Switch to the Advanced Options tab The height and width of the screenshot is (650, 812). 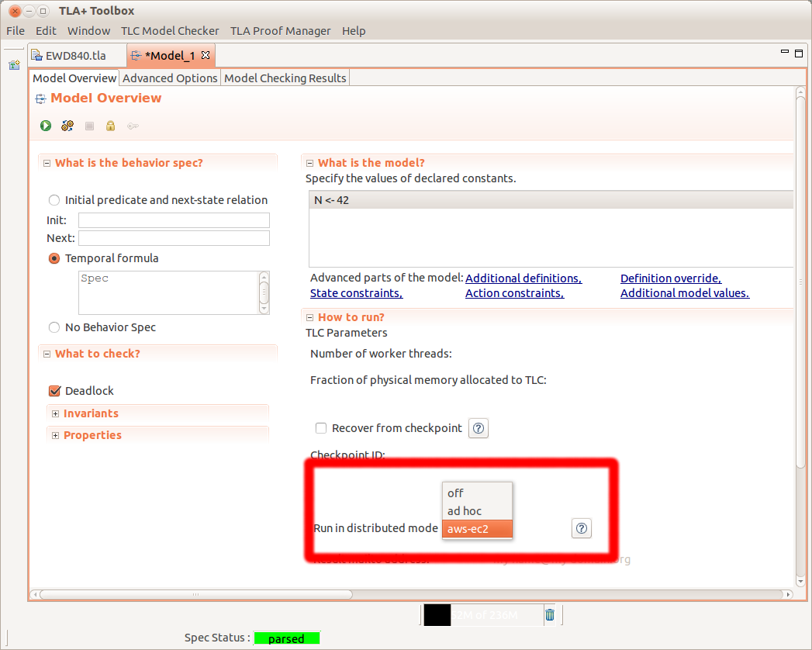pyautogui.click(x=170, y=78)
